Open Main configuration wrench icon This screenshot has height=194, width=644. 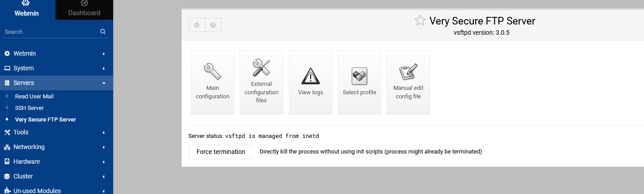tap(213, 72)
